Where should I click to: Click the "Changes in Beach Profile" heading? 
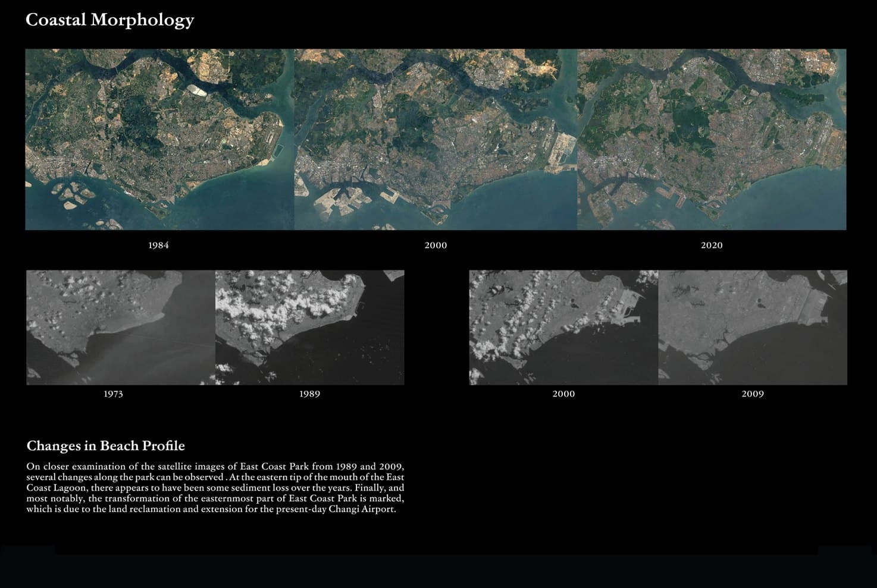tap(106, 446)
